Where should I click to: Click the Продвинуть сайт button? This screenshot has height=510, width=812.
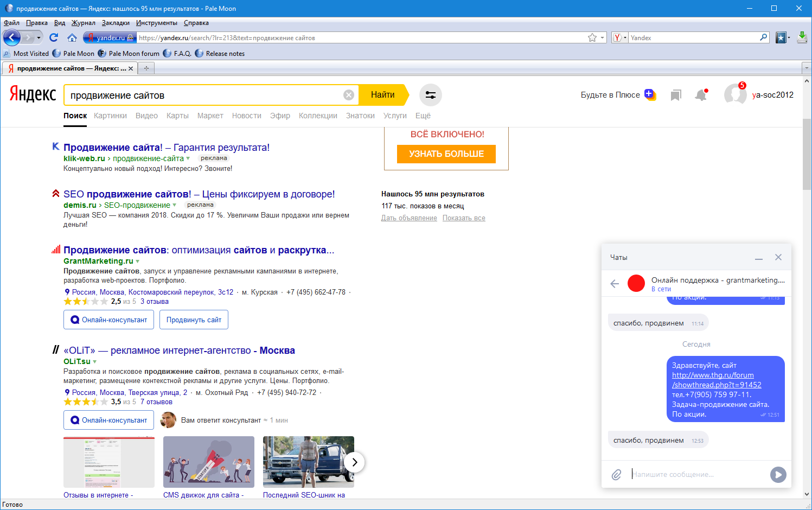(x=194, y=320)
